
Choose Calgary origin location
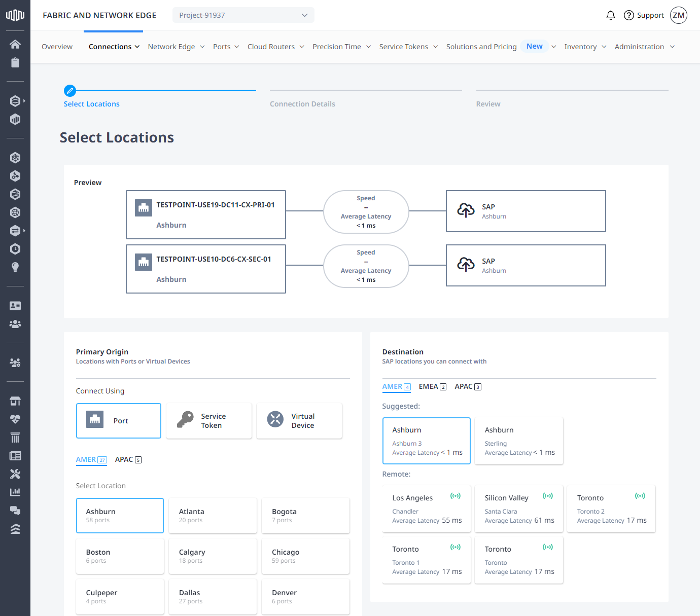pyautogui.click(x=213, y=556)
